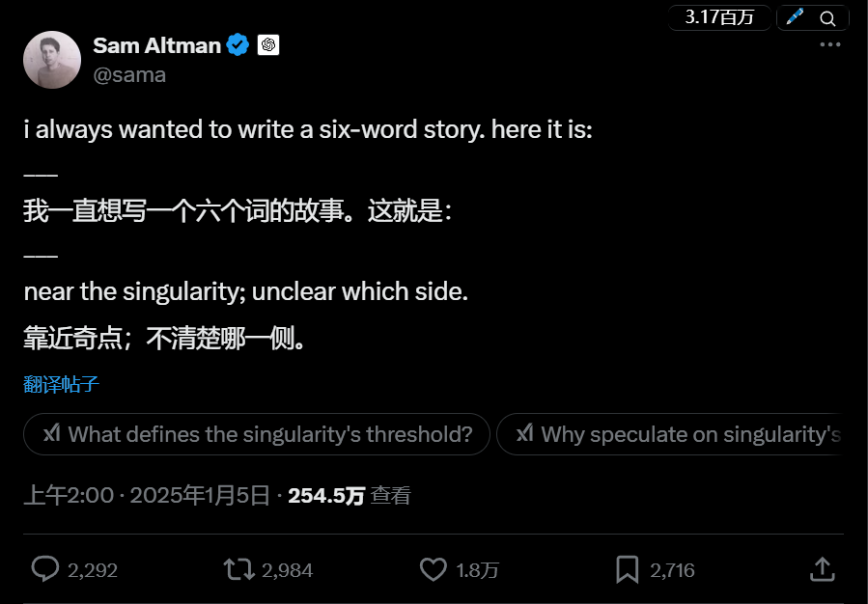Open the @sama handle link

(129, 74)
